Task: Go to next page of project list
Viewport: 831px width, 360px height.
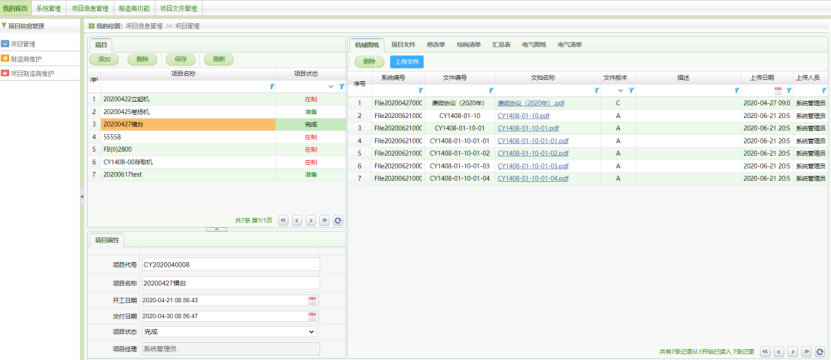Action: [x=311, y=221]
